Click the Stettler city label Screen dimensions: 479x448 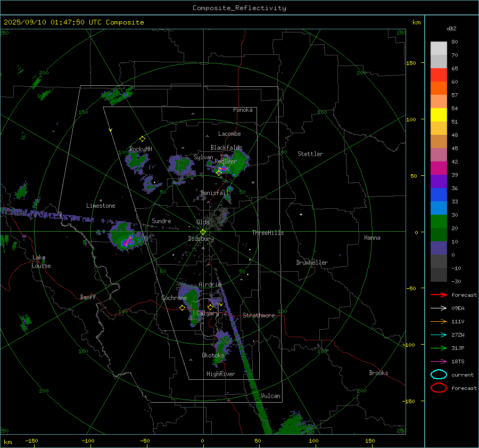click(310, 154)
